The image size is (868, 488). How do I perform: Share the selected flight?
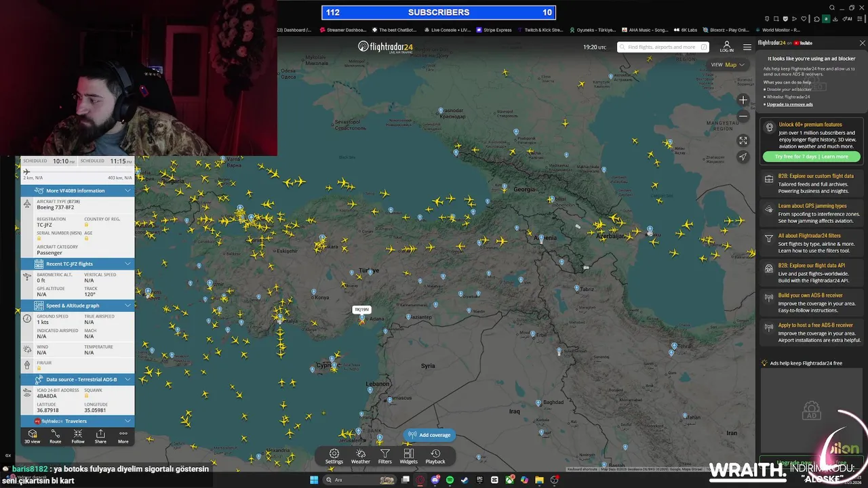click(100, 436)
